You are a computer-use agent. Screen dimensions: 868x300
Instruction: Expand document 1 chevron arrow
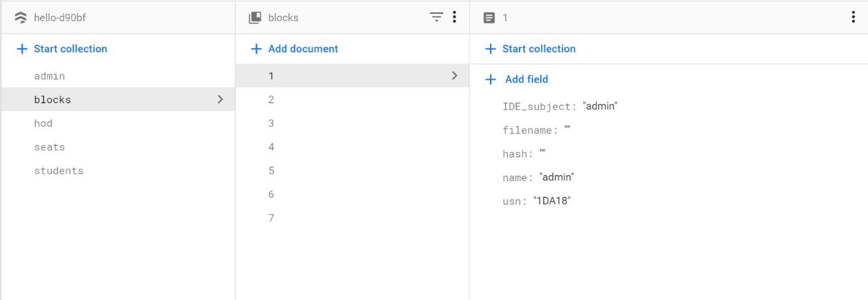tap(454, 76)
